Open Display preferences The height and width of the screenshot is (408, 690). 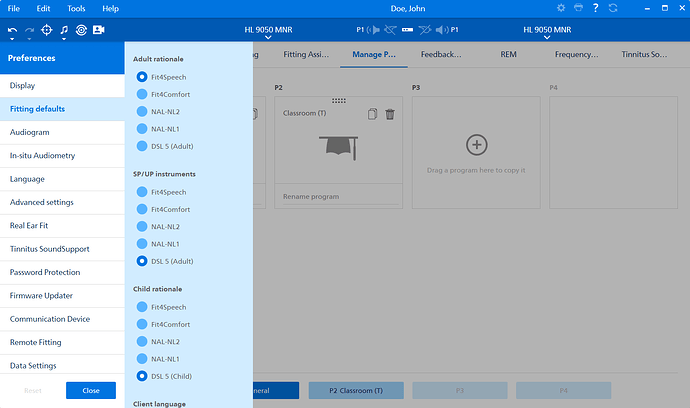(x=62, y=85)
